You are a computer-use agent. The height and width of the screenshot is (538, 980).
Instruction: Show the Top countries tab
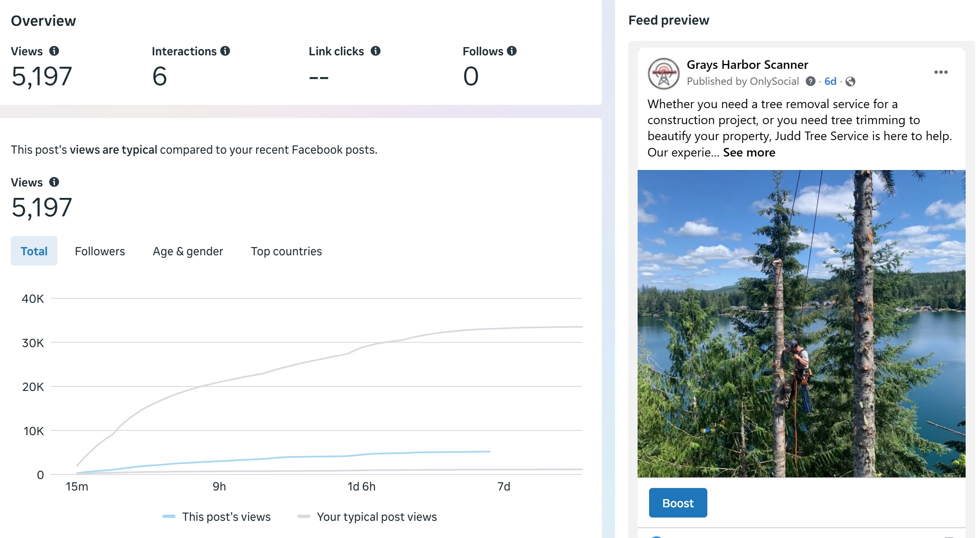(286, 251)
